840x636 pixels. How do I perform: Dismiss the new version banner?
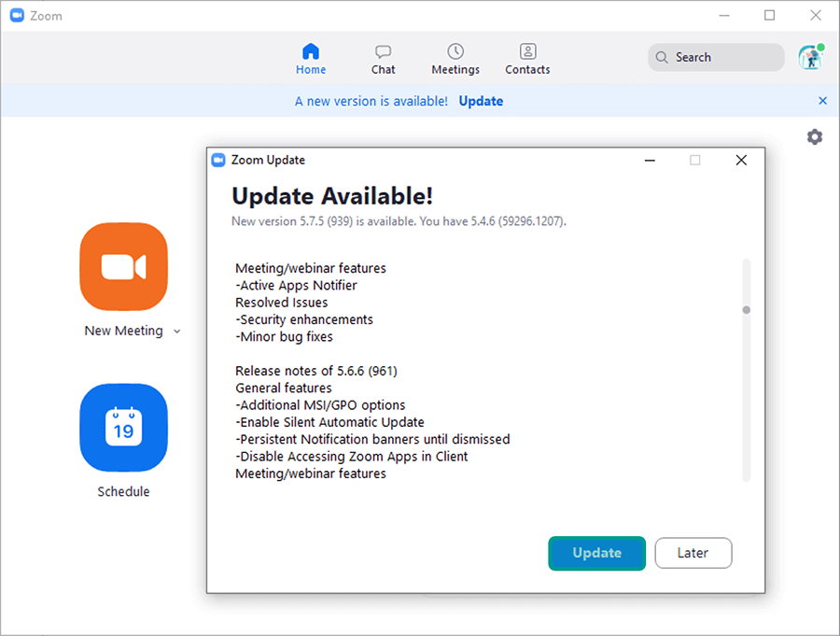pyautogui.click(x=822, y=100)
